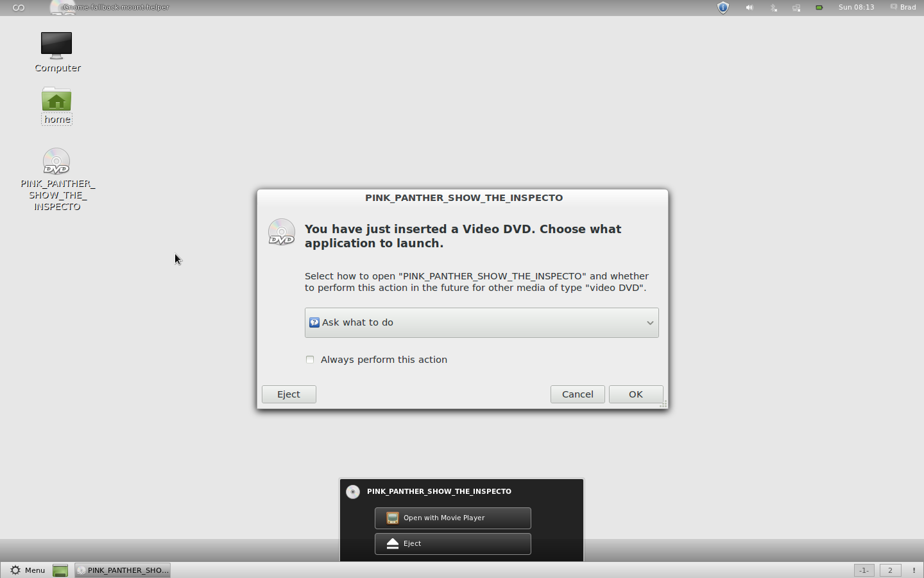The height and width of the screenshot is (578, 924).
Task: Click the disc icon in notification header
Action: (x=353, y=492)
